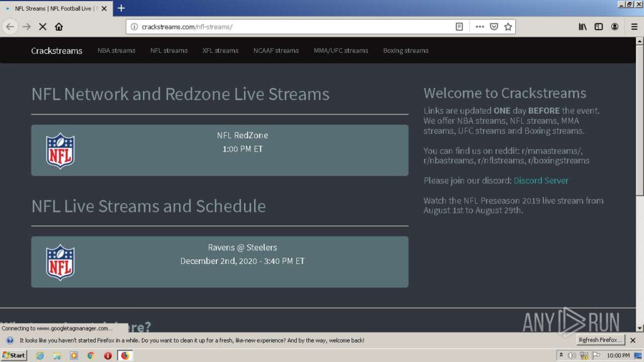
Task: Select the Firefox taskbar button
Action: click(125, 356)
